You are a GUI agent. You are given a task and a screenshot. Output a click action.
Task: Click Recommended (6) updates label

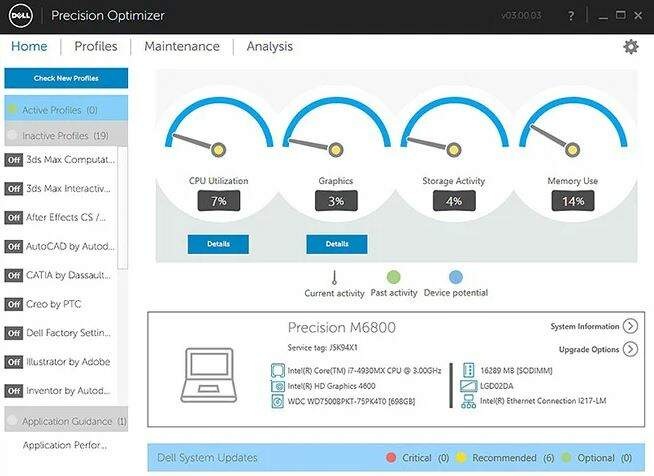(513, 458)
